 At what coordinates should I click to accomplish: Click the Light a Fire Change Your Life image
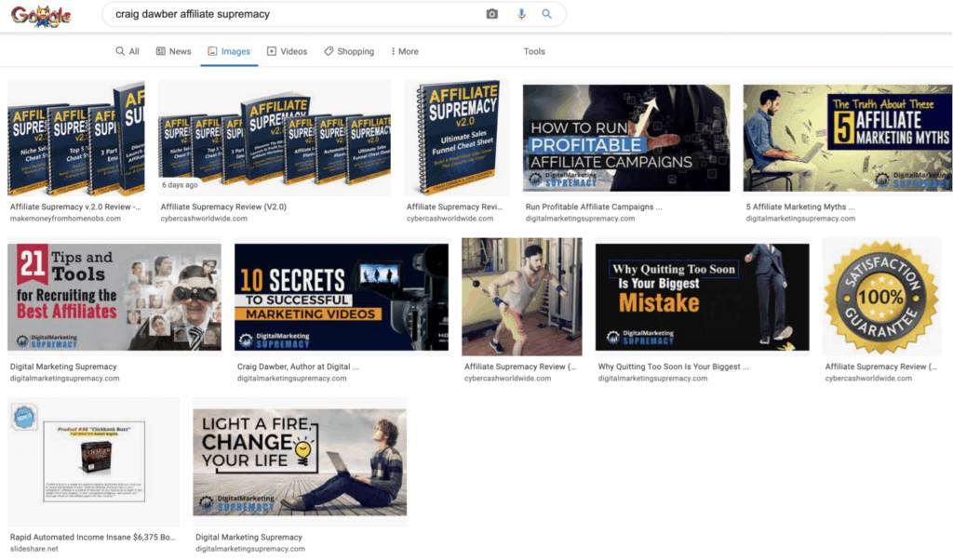tap(300, 462)
